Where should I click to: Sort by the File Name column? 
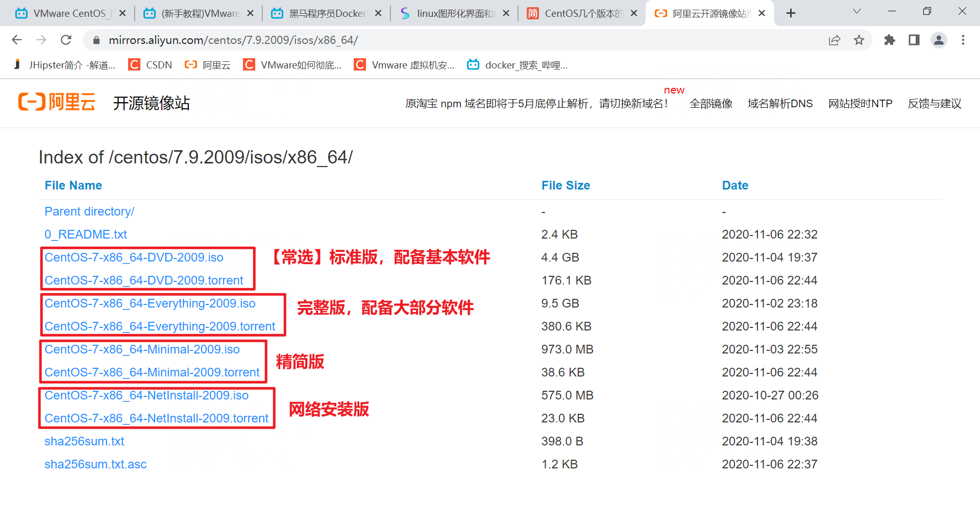pos(73,185)
